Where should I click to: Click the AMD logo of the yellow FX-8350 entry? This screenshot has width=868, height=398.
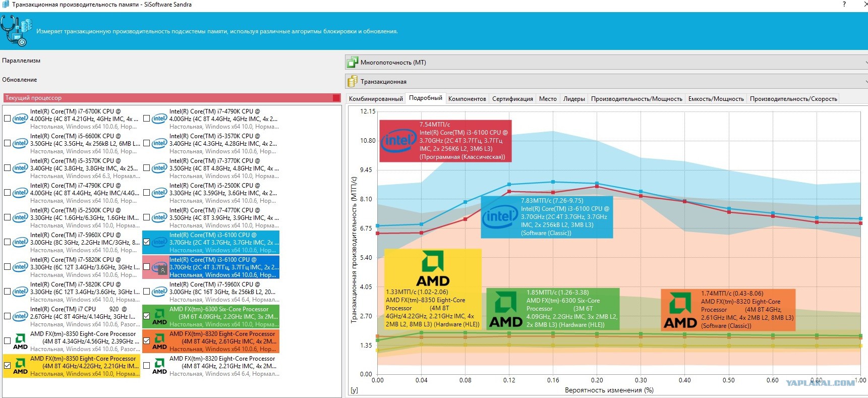(20, 366)
